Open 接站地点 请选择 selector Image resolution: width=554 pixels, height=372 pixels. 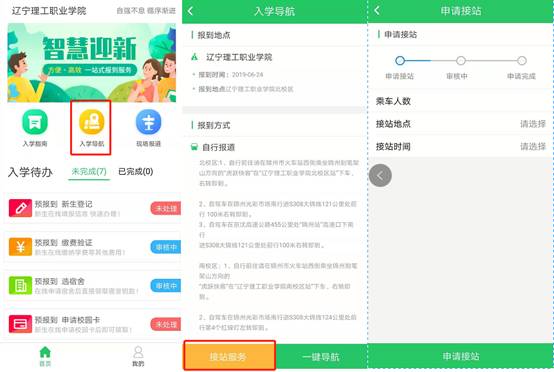[x=460, y=124]
